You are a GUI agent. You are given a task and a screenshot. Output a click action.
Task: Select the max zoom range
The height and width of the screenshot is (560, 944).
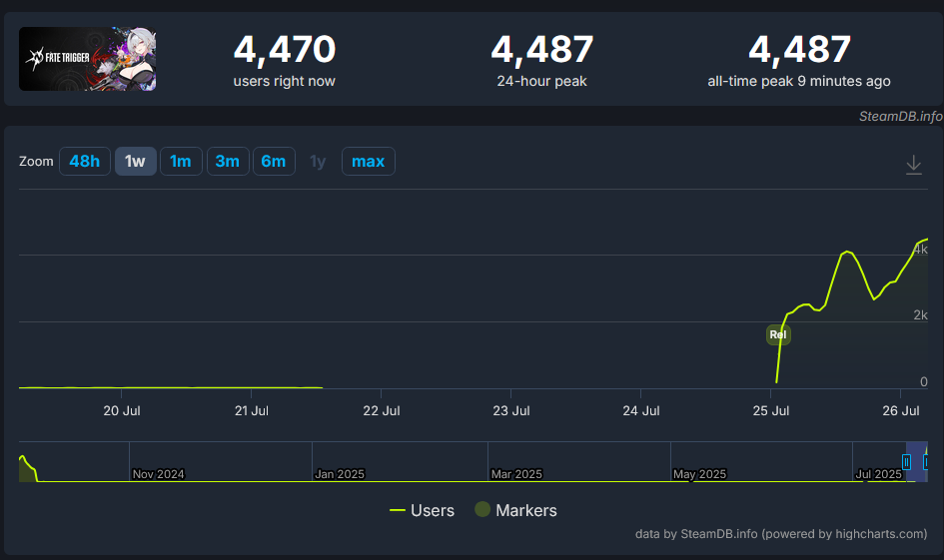coord(368,161)
